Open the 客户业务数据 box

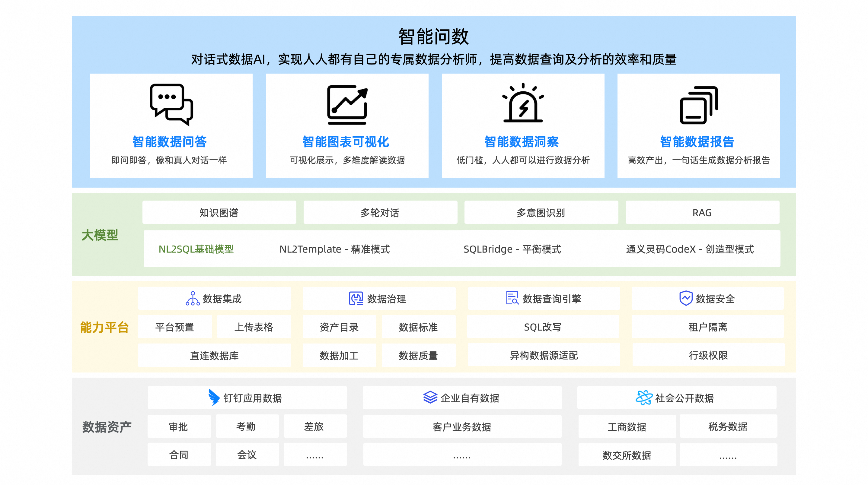click(462, 427)
